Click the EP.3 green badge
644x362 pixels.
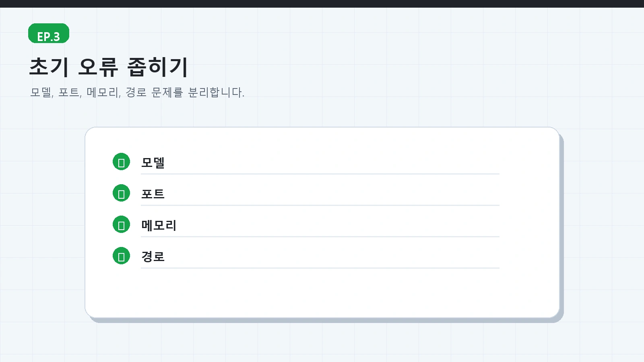pos(49,33)
